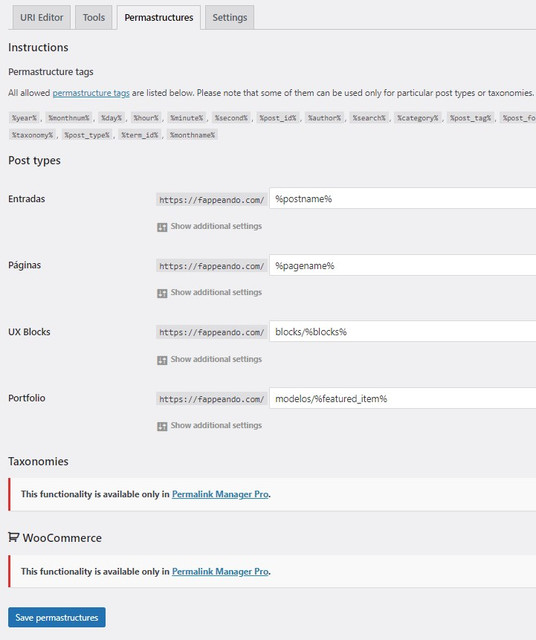Screen dimensions: 536x640
Task: Show additional settings for Portfolio
Action: [x=216, y=425]
